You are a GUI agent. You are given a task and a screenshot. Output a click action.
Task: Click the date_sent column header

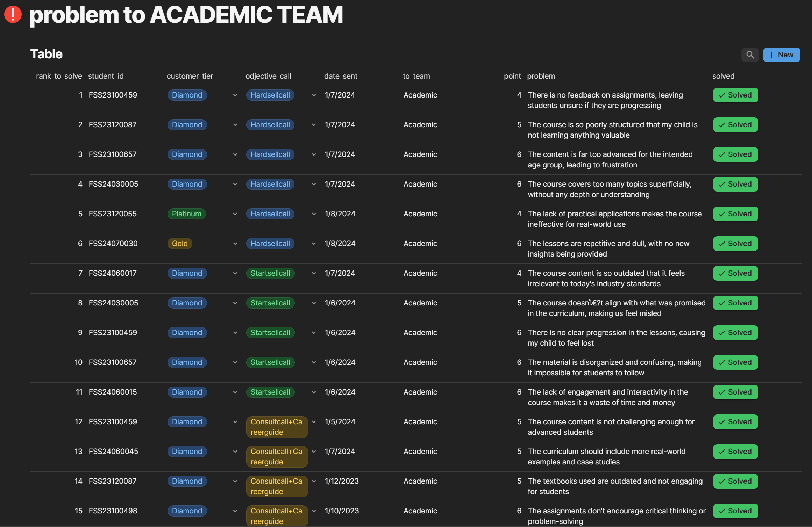(341, 76)
